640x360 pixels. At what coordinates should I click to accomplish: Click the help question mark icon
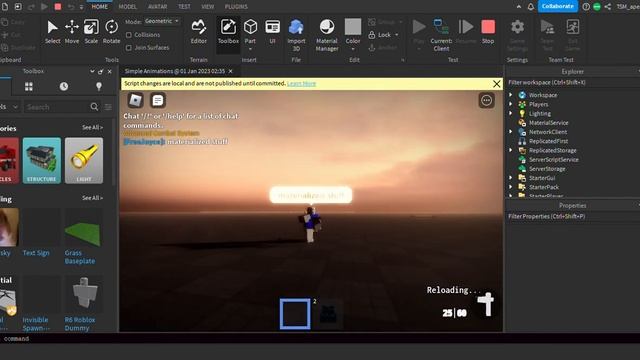(x=586, y=7)
